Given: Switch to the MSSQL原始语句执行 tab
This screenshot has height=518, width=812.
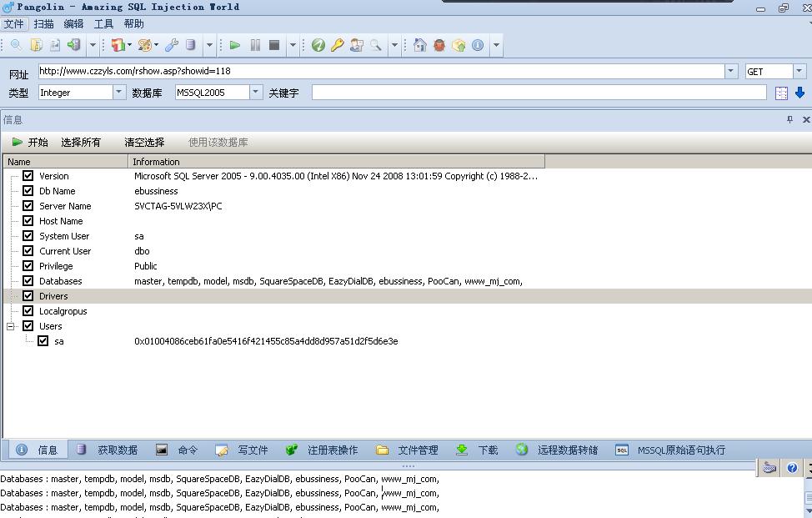Looking at the screenshot, I should pos(670,450).
